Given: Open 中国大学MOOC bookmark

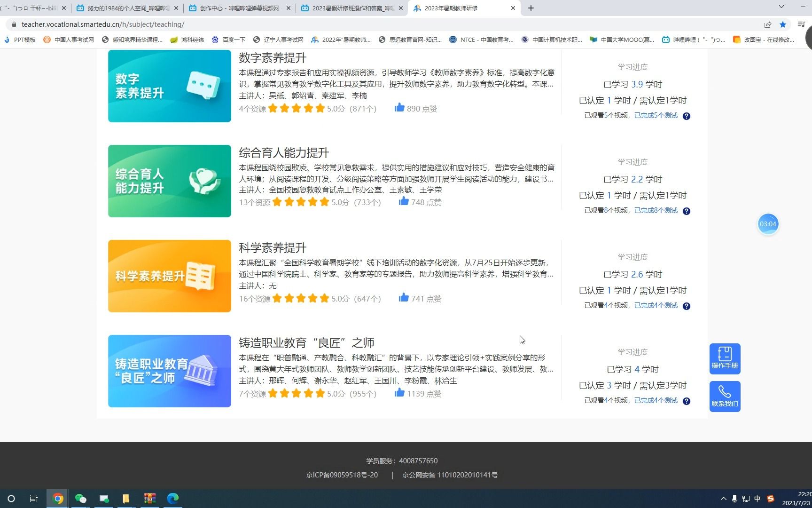Looking at the screenshot, I should 622,40.
